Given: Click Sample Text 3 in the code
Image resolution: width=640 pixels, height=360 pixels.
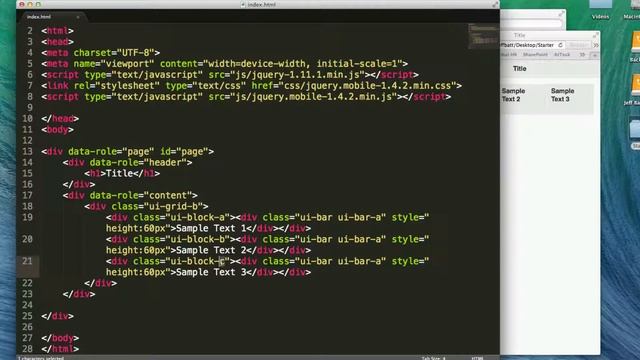Looking at the screenshot, I should 211,272.
